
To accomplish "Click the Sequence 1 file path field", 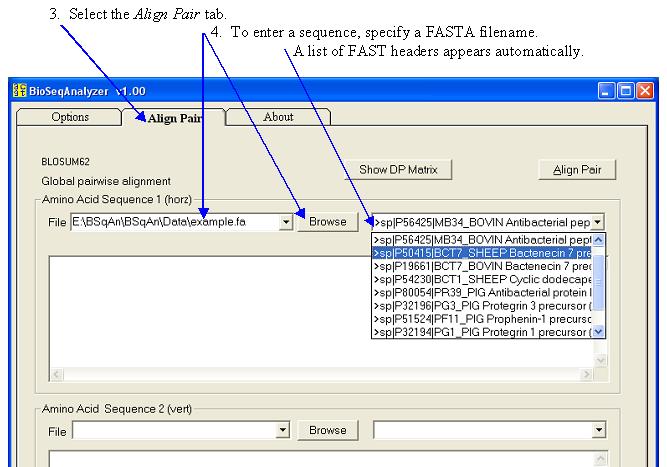I will coord(175,222).
